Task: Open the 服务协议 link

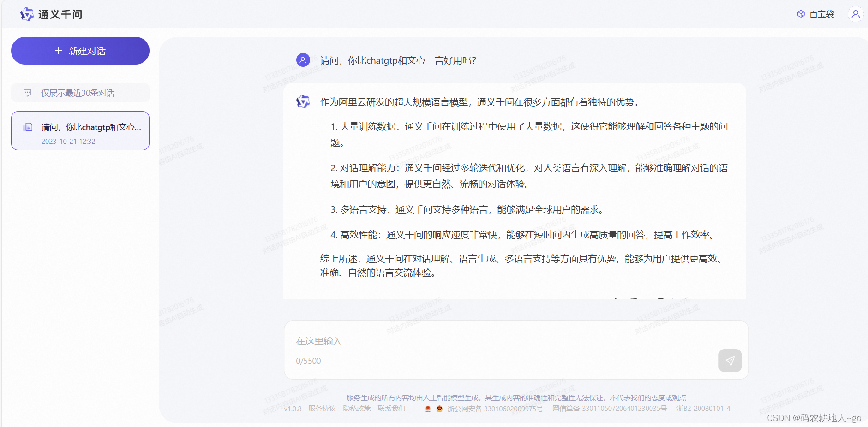Action: [322, 409]
